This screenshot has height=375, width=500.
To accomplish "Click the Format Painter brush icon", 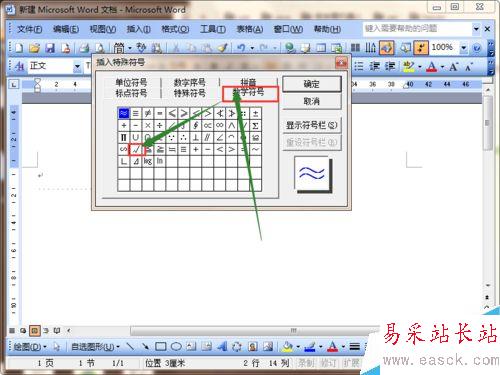I will point(222,48).
